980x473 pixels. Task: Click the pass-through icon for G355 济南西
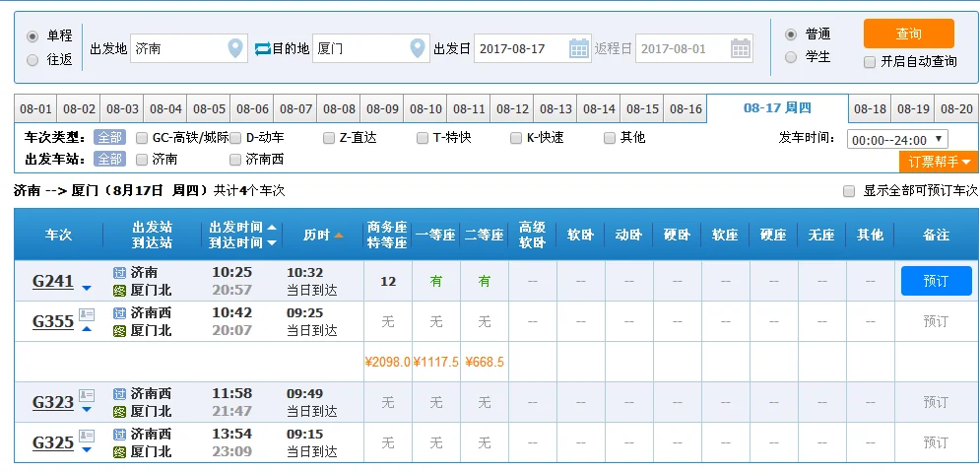(119, 312)
